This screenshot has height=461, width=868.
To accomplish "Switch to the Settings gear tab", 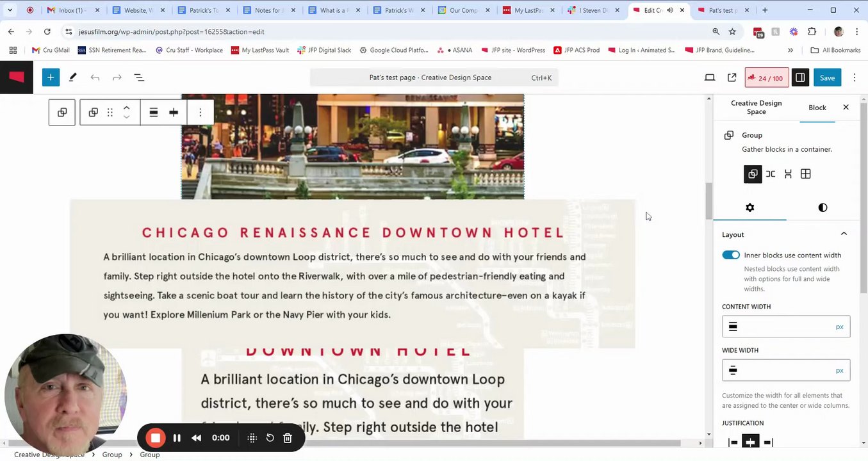I will pyautogui.click(x=749, y=207).
